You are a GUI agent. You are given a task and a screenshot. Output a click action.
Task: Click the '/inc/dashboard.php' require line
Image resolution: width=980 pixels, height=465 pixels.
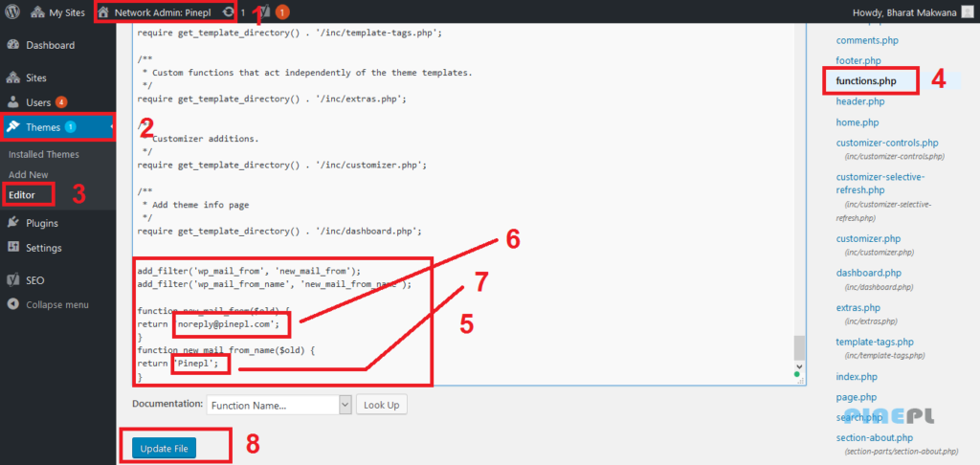click(x=279, y=232)
